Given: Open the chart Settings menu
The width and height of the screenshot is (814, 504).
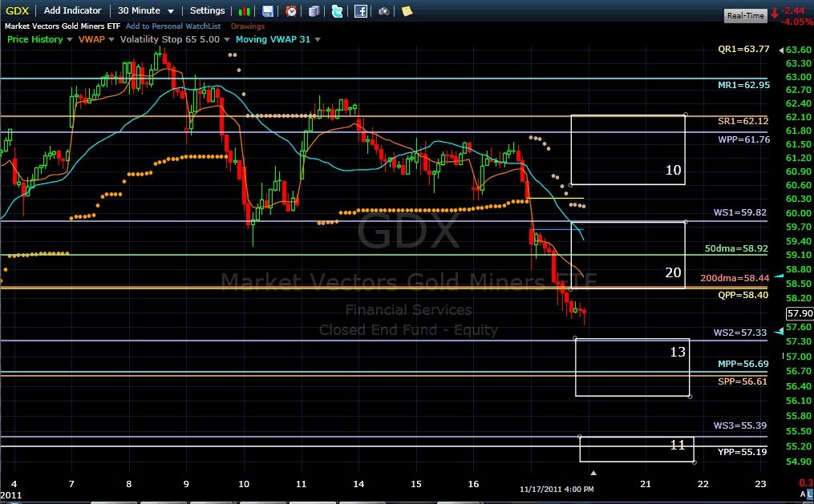Looking at the screenshot, I should [x=207, y=10].
